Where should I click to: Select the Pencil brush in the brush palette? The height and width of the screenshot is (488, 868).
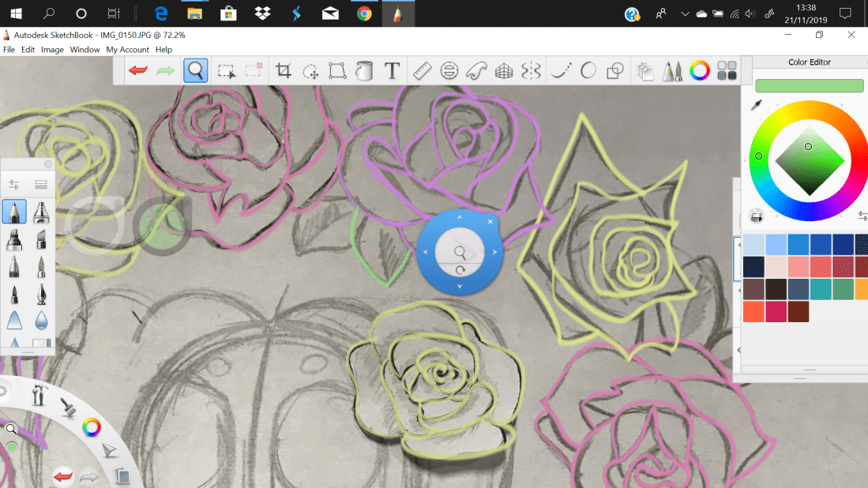click(x=15, y=212)
